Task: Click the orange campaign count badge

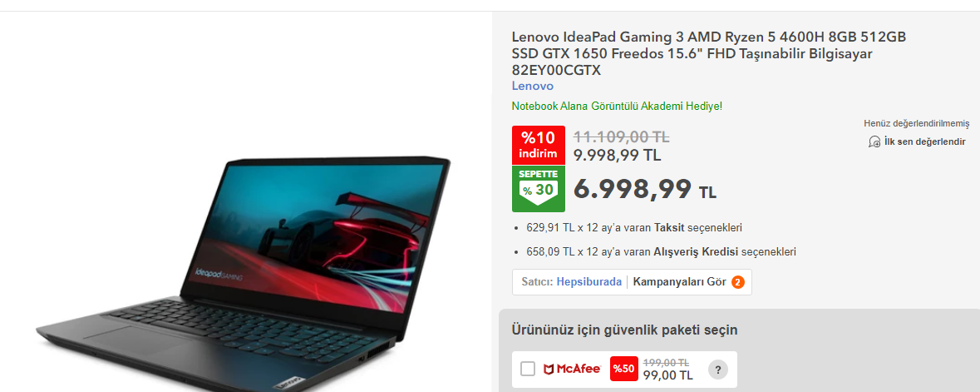Action: [x=737, y=282]
